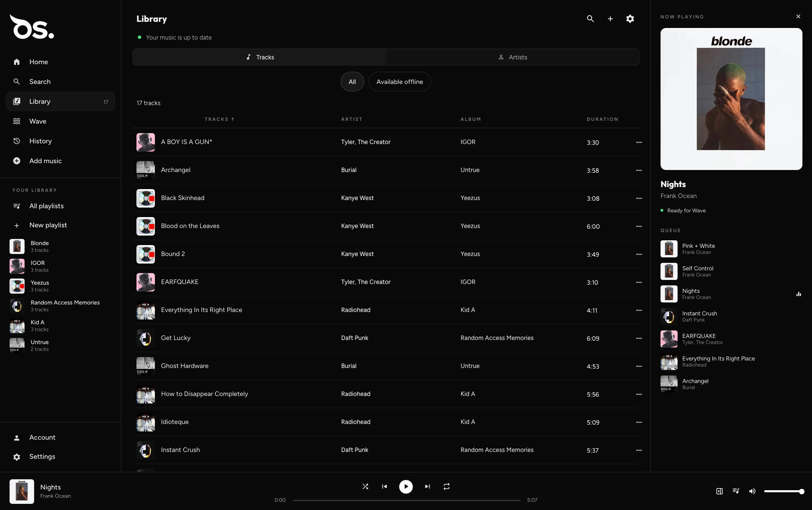The image size is (812, 510).
Task: Toggle repeat mode
Action: tap(447, 486)
